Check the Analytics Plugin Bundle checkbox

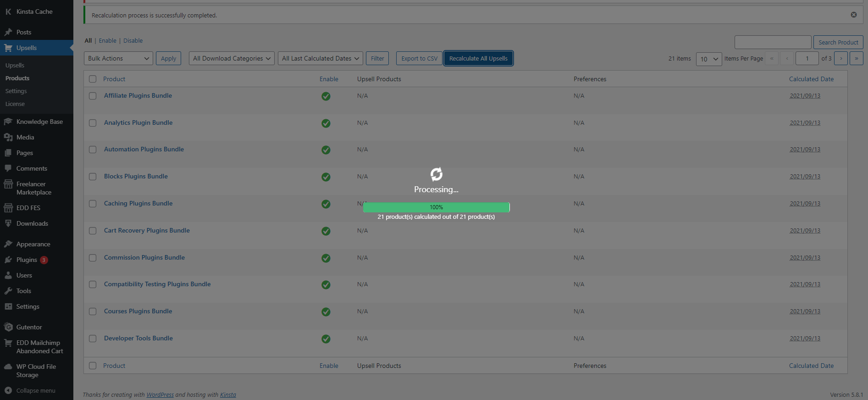(x=93, y=123)
